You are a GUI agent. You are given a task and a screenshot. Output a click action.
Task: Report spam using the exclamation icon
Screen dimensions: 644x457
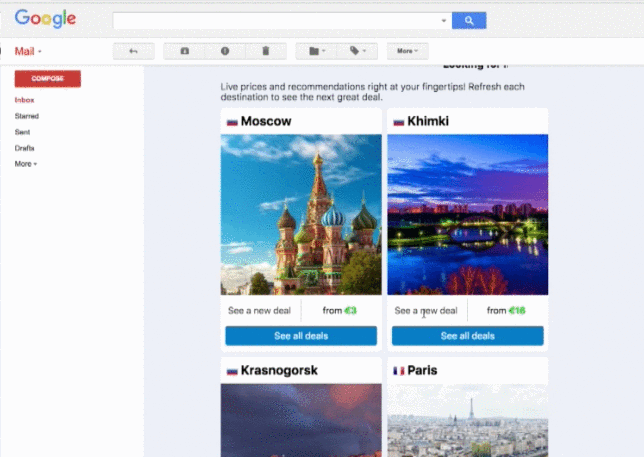[x=225, y=51]
